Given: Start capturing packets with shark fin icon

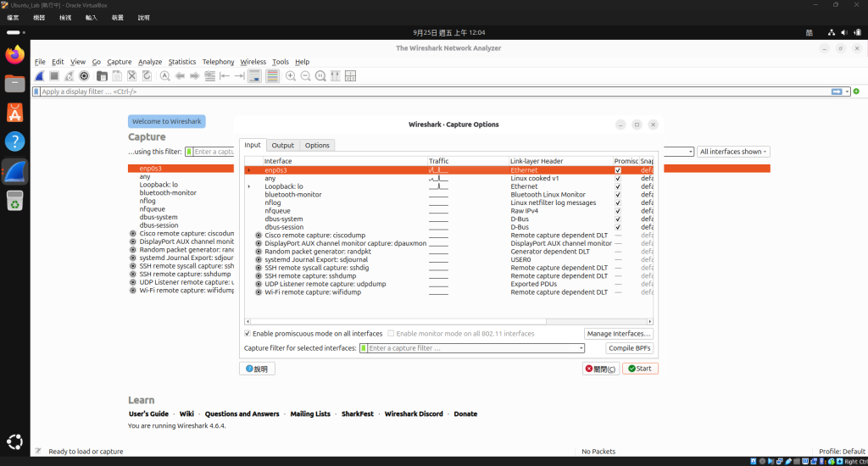Looking at the screenshot, I should coord(39,76).
